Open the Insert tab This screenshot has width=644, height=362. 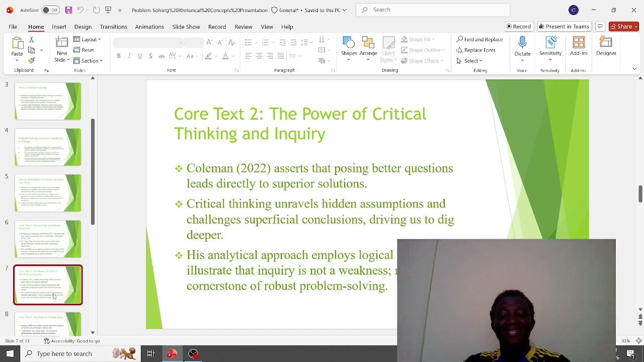[x=59, y=27]
